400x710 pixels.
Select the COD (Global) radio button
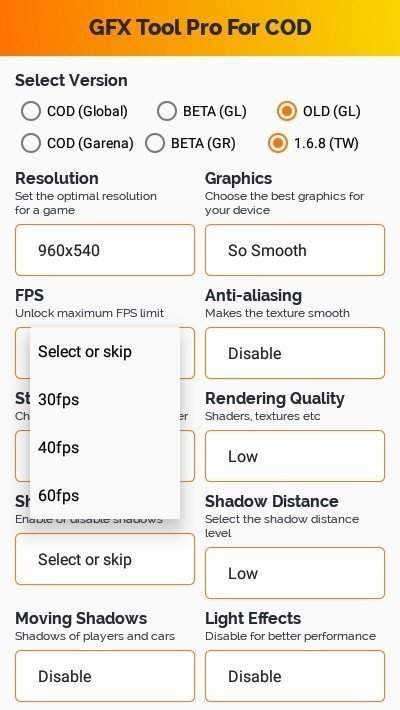pos(31,111)
